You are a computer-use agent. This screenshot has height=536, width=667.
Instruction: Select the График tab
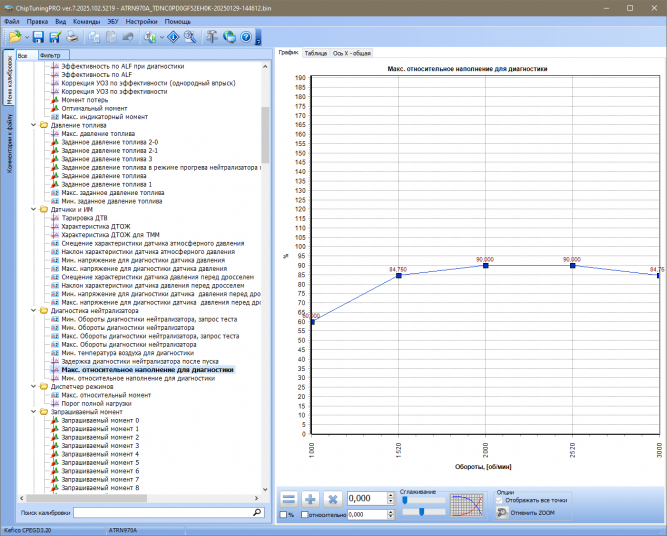tap(289, 53)
